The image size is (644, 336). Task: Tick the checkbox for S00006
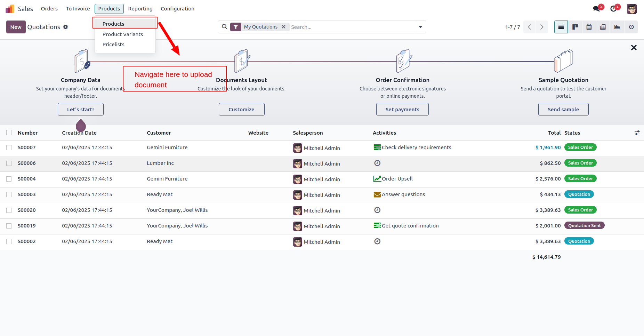pos(9,163)
